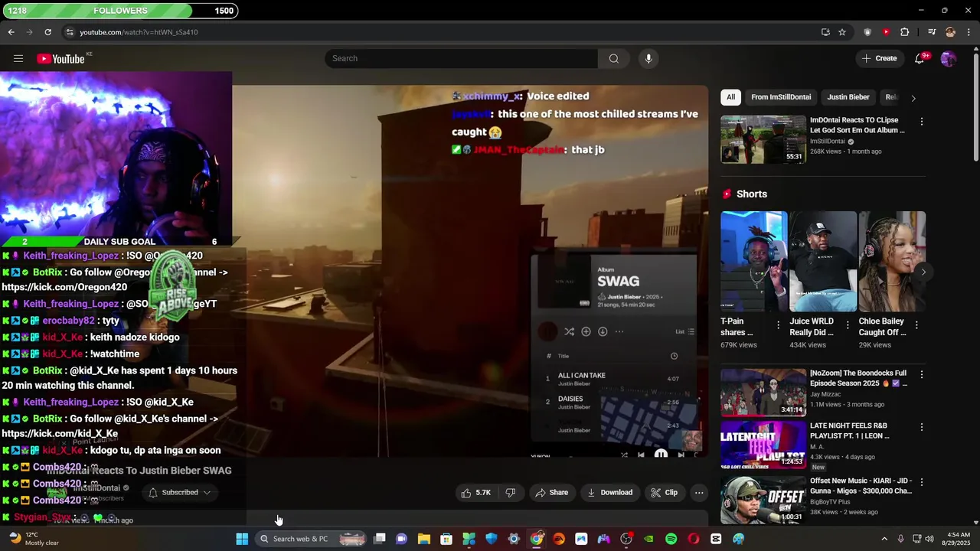The image size is (980, 551).
Task: Open The Boondocks Full Episode thumbnail
Action: pos(763,393)
